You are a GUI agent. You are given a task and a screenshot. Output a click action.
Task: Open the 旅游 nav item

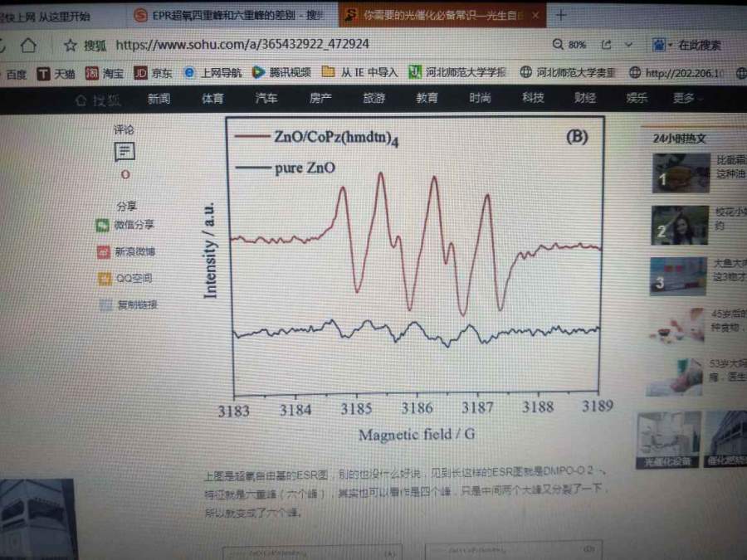click(373, 98)
